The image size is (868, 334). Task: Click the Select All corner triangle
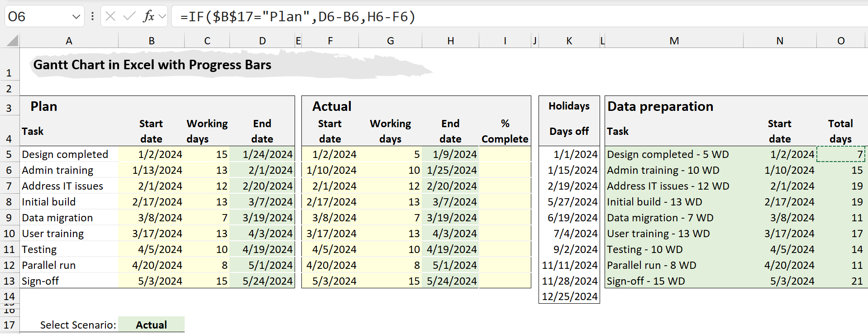point(12,41)
